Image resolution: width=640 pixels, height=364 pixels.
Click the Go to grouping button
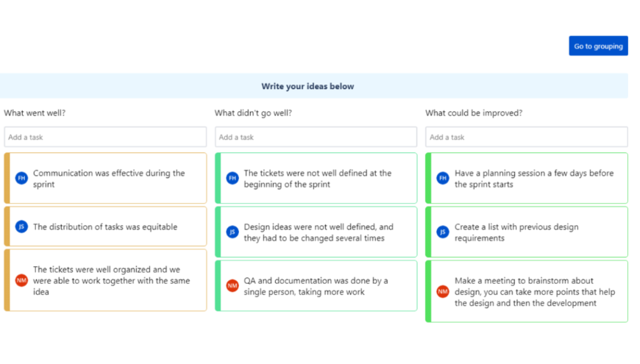point(598,46)
